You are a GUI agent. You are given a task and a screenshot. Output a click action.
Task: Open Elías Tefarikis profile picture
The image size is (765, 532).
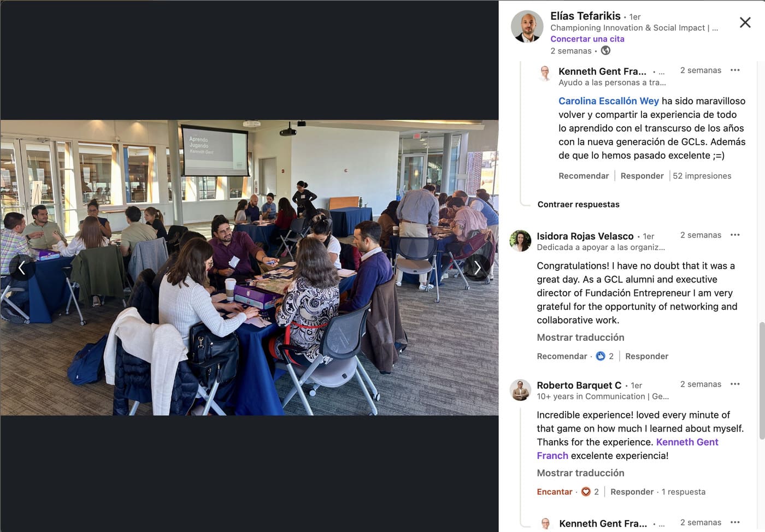pyautogui.click(x=527, y=26)
